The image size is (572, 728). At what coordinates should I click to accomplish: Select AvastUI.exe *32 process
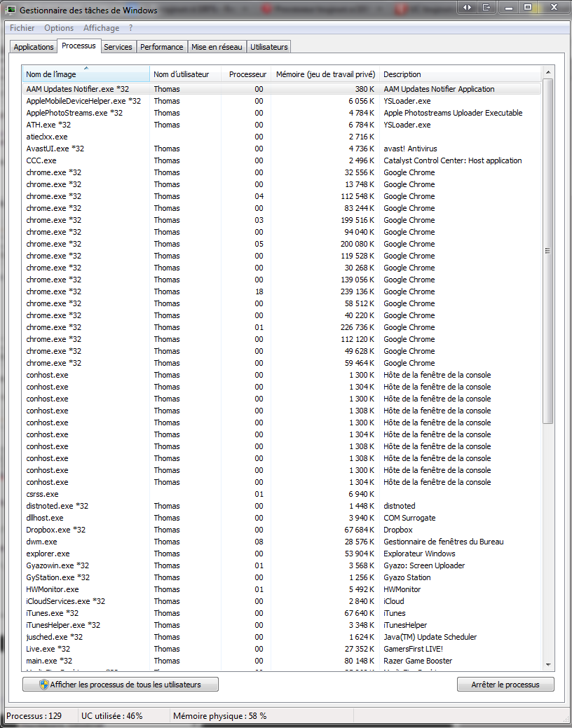282,149
